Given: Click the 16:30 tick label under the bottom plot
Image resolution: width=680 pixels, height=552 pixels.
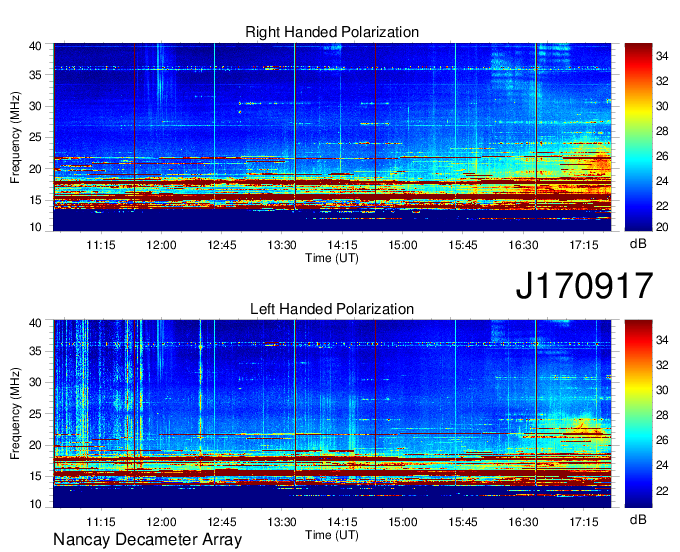Looking at the screenshot, I should click(x=523, y=522).
